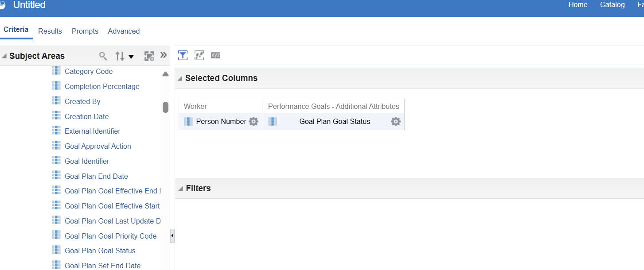Image resolution: width=644 pixels, height=270 pixels.
Task: Click the Subject Areas scrollbar thumb
Action: click(165, 107)
